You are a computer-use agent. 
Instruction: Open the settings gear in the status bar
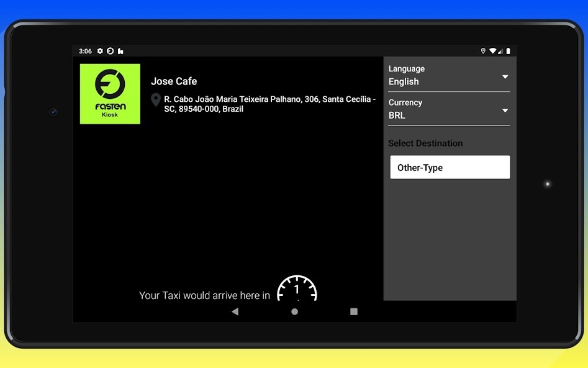pyautogui.click(x=100, y=51)
